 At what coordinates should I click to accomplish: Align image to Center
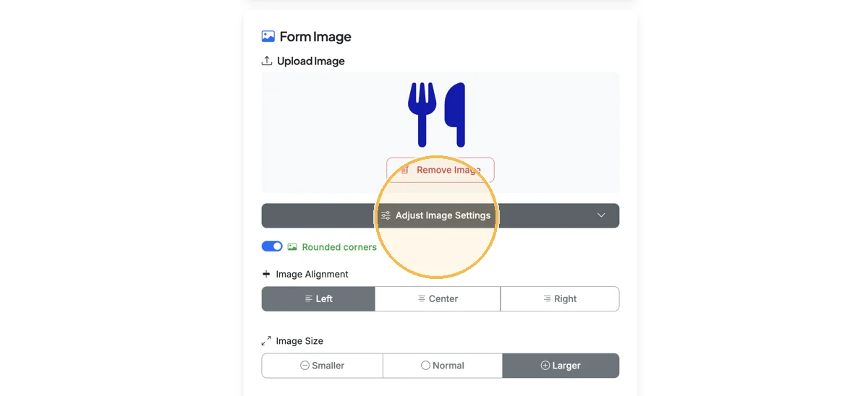pyautogui.click(x=438, y=298)
